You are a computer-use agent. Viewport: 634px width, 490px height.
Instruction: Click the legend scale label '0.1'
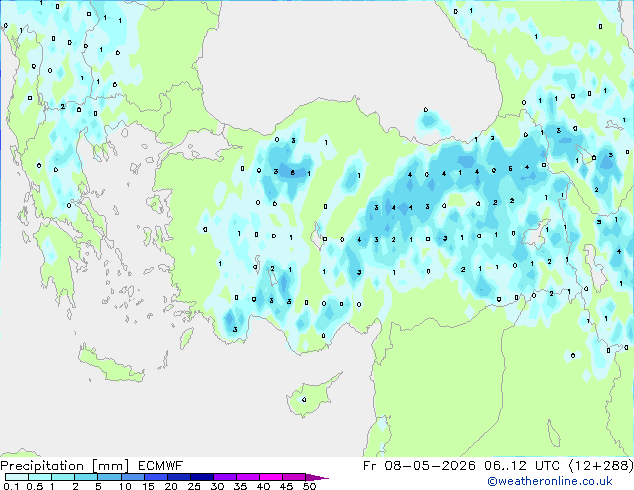pos(11,486)
